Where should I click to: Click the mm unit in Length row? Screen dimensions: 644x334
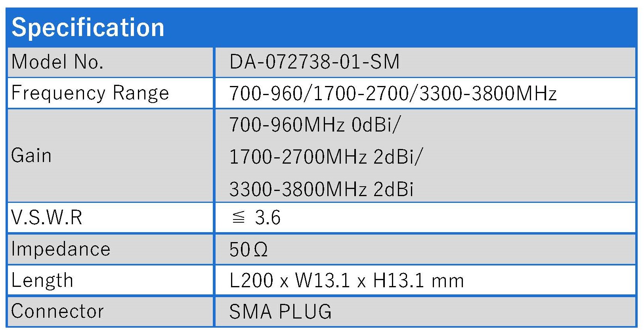(x=447, y=281)
